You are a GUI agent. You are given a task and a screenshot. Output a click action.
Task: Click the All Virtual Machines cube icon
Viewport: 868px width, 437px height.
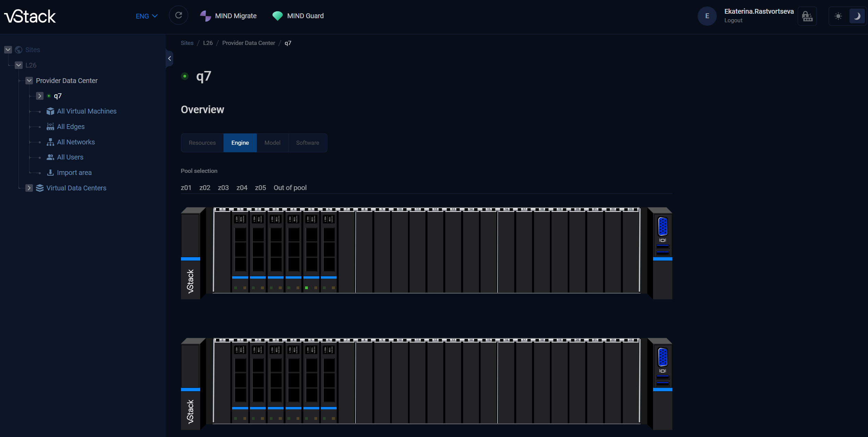click(x=50, y=111)
